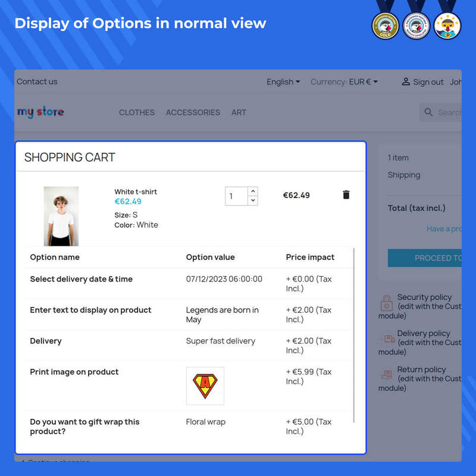Click 'Do you want to gift wrap' label

(84, 427)
